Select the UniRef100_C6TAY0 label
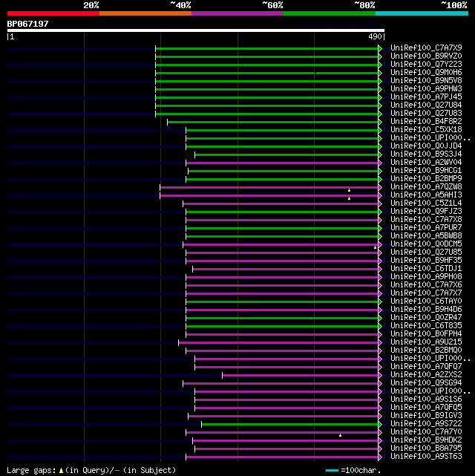 click(x=426, y=301)
